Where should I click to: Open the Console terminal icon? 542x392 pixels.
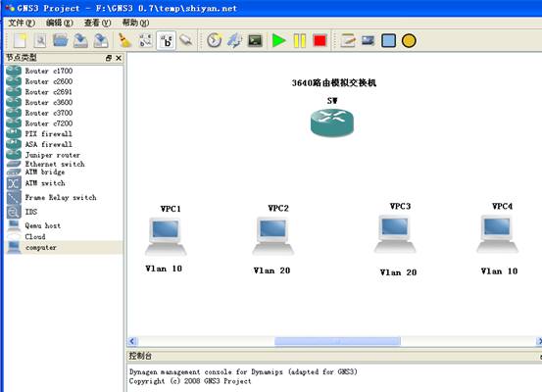pyautogui.click(x=255, y=41)
